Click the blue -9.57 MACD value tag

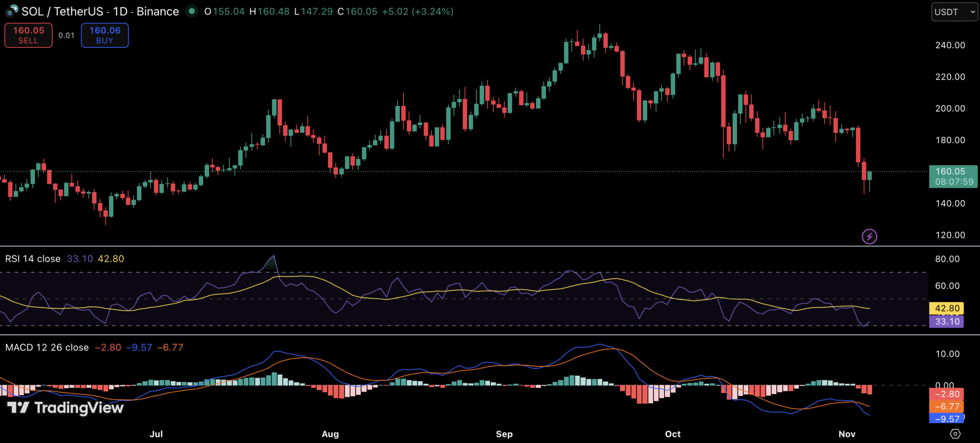[947, 419]
